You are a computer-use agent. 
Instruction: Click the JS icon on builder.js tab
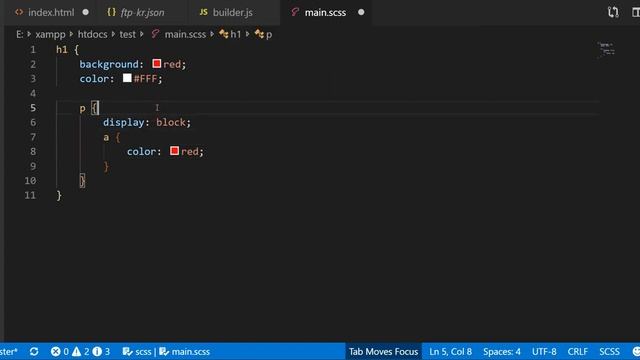[x=203, y=12]
